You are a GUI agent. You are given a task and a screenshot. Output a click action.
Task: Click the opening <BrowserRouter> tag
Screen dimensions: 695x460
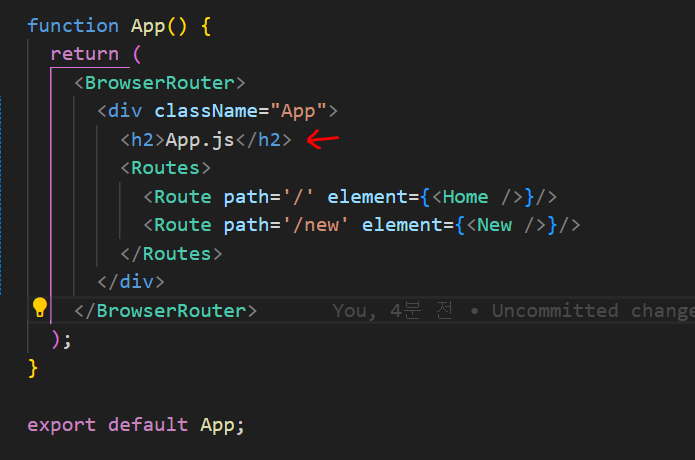pos(160,83)
